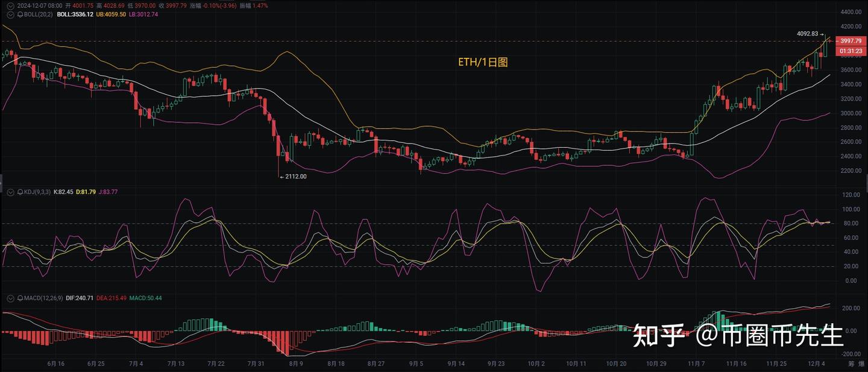The height and width of the screenshot is (372, 868).
Task: Collapse the KDJ(9,3,3) indicator chevron
Action: click(x=10, y=192)
